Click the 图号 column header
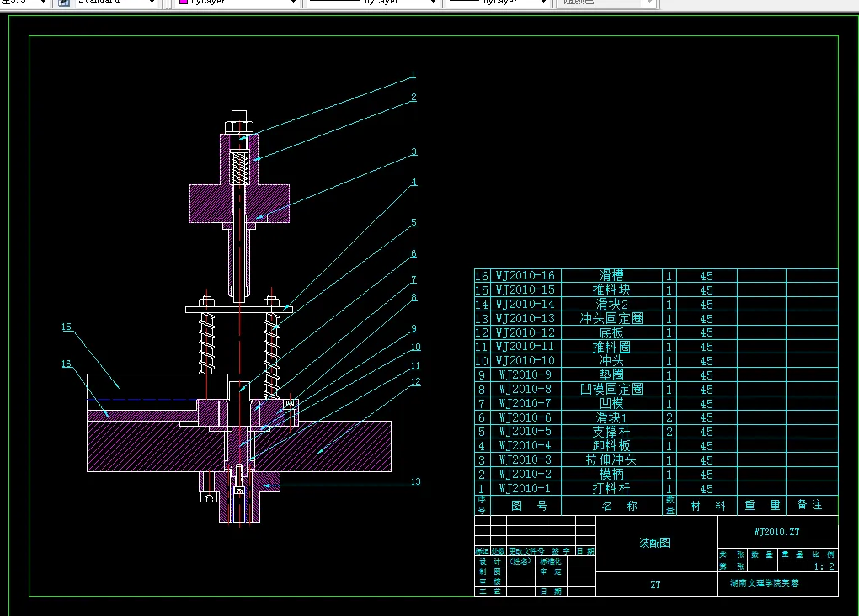 529,506
